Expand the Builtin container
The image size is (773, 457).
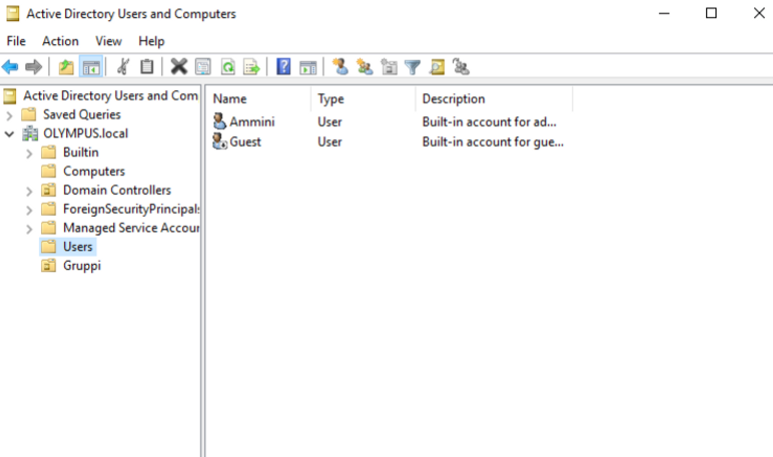pos(29,153)
